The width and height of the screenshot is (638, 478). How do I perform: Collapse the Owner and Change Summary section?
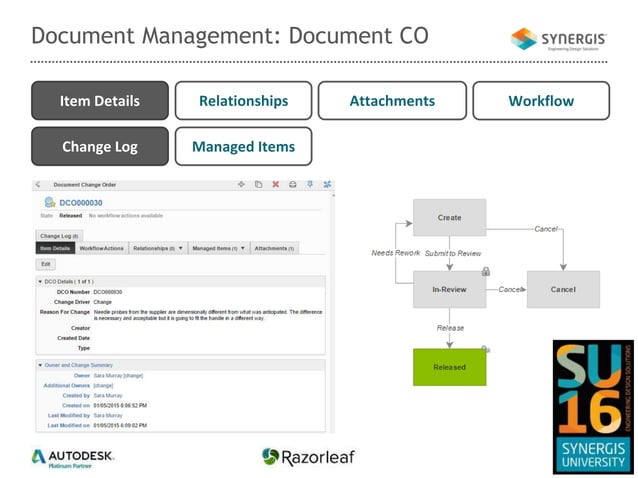tap(40, 365)
